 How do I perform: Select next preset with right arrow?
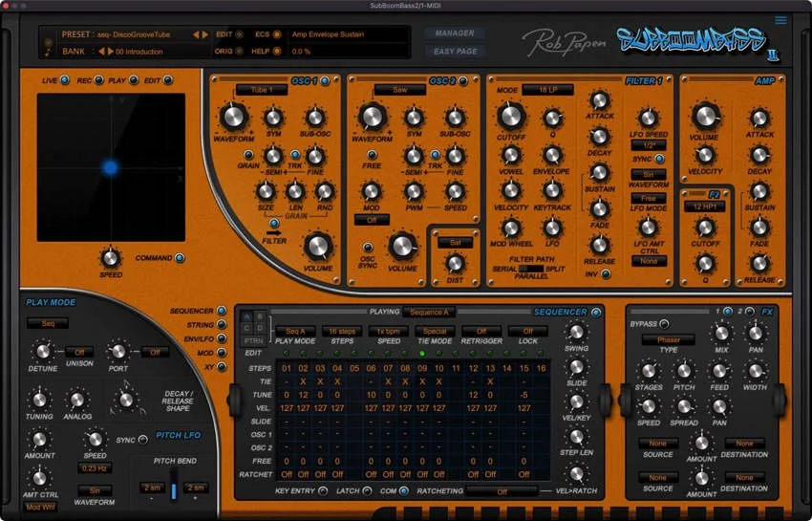pyautogui.click(x=205, y=34)
